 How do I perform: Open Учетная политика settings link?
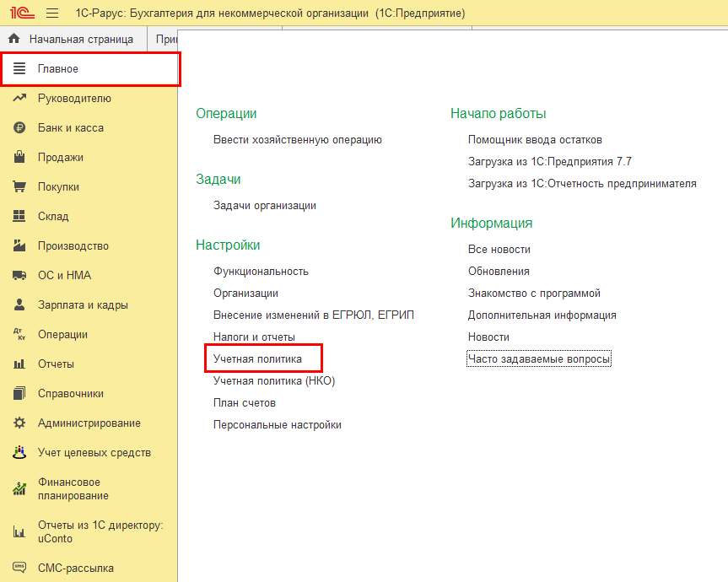tap(257, 359)
